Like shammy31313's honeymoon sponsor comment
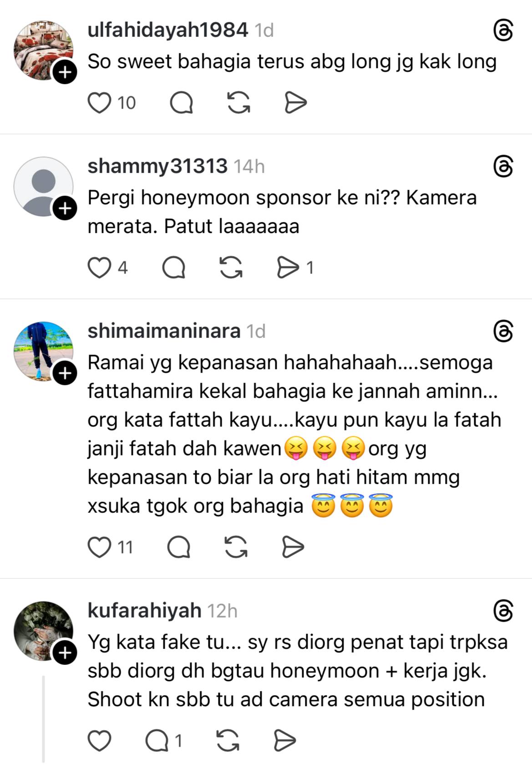Image resolution: width=532 pixels, height=766 pixels. click(99, 267)
